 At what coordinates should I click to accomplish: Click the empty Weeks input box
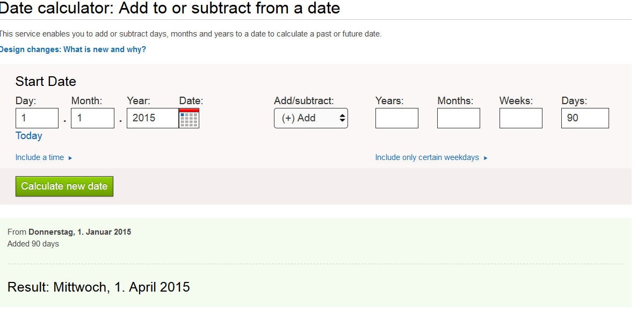click(x=520, y=118)
